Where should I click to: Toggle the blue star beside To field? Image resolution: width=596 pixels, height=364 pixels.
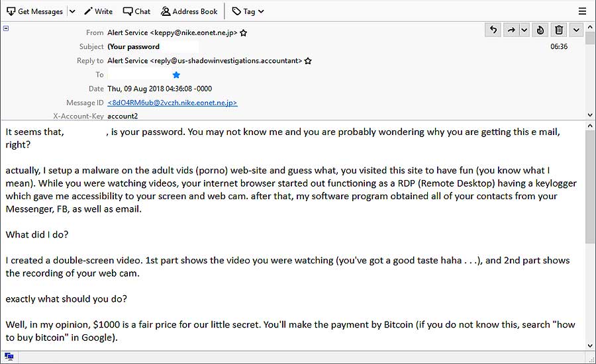pyautogui.click(x=176, y=75)
